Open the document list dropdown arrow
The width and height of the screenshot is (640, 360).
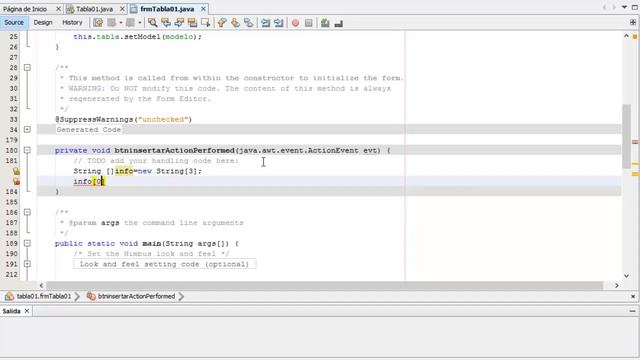[624, 7]
